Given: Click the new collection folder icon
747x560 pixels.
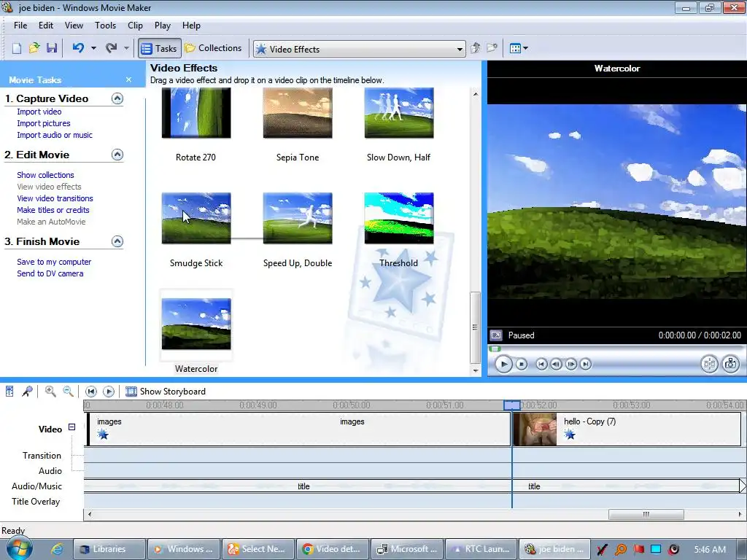Looking at the screenshot, I should coord(492,48).
